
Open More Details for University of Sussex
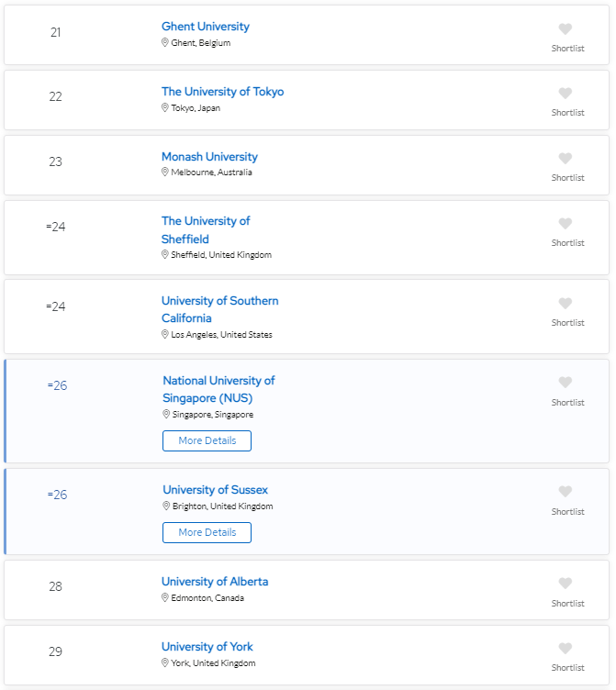point(207,532)
